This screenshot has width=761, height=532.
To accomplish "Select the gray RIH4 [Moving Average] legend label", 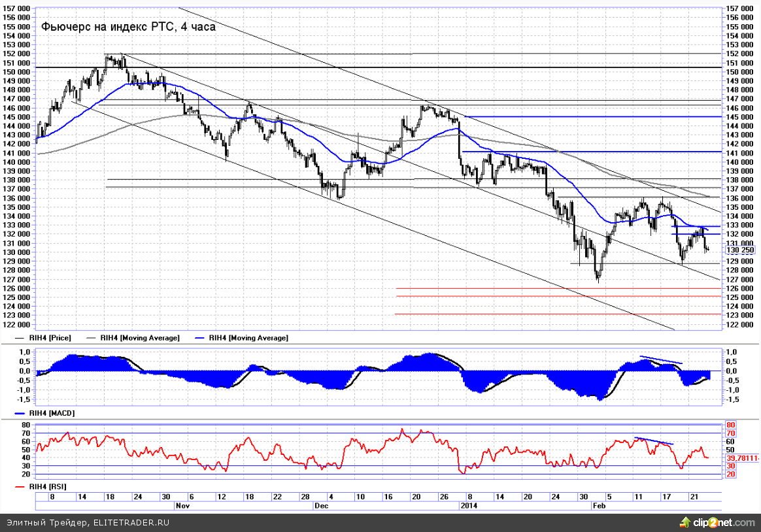I will (x=140, y=338).
